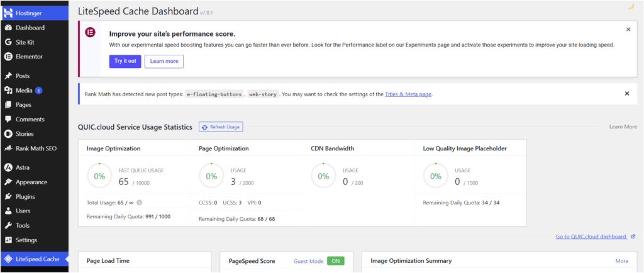Image resolution: width=644 pixels, height=273 pixels.
Task: Click the Elementor sidebar icon
Action: [8, 57]
